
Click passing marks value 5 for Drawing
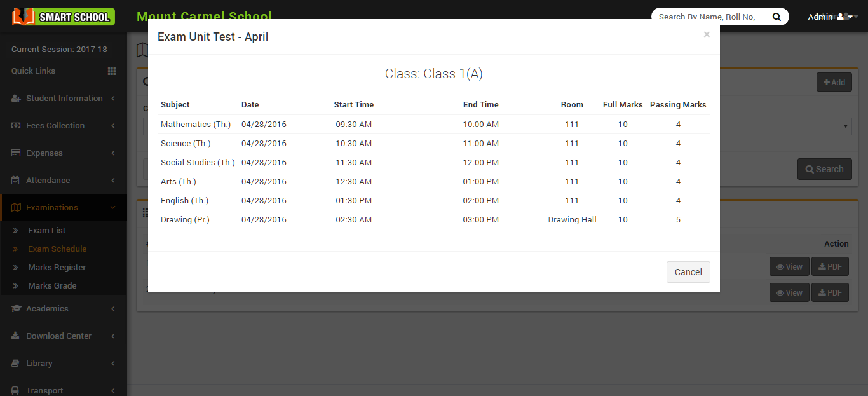pos(678,220)
